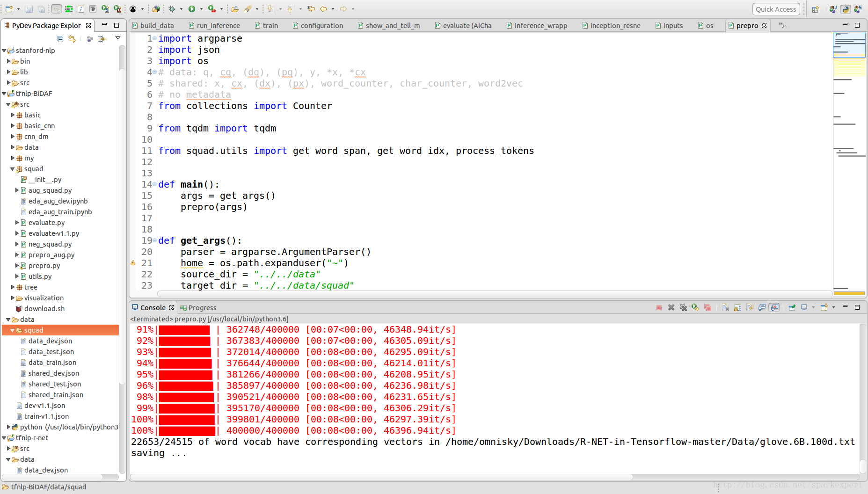Click Collapse All in Package Explorer
This screenshot has width=868, height=494.
[x=60, y=39]
